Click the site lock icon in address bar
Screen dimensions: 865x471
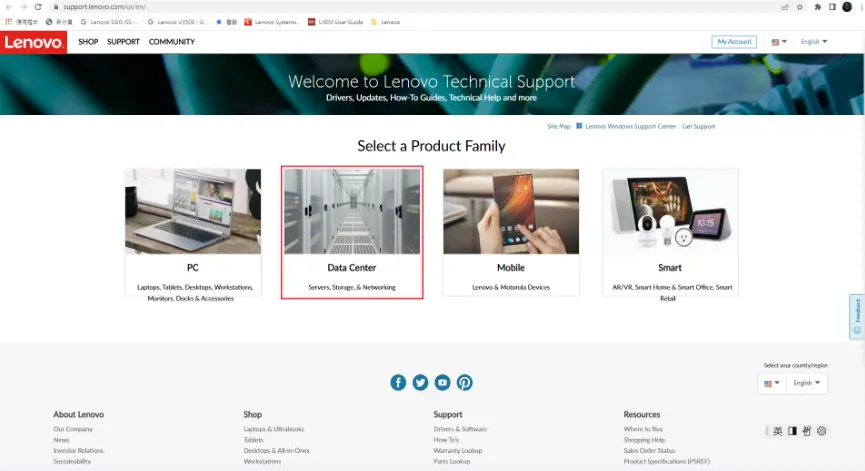tap(56, 7)
